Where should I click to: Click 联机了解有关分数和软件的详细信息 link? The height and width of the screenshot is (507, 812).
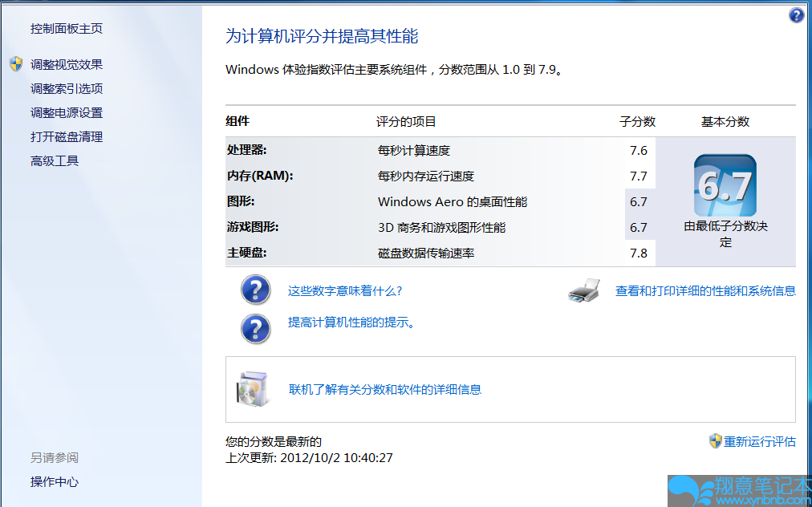[x=385, y=389]
